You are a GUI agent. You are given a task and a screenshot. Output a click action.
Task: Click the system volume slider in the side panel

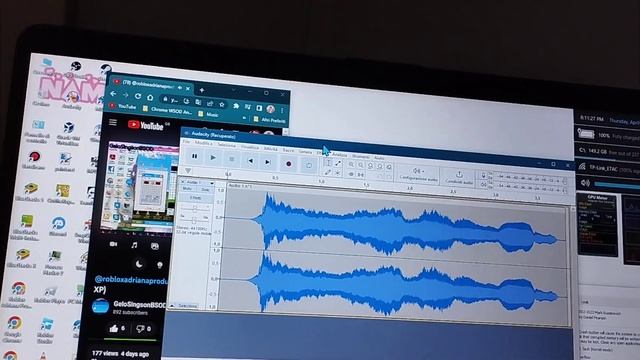tap(616, 184)
